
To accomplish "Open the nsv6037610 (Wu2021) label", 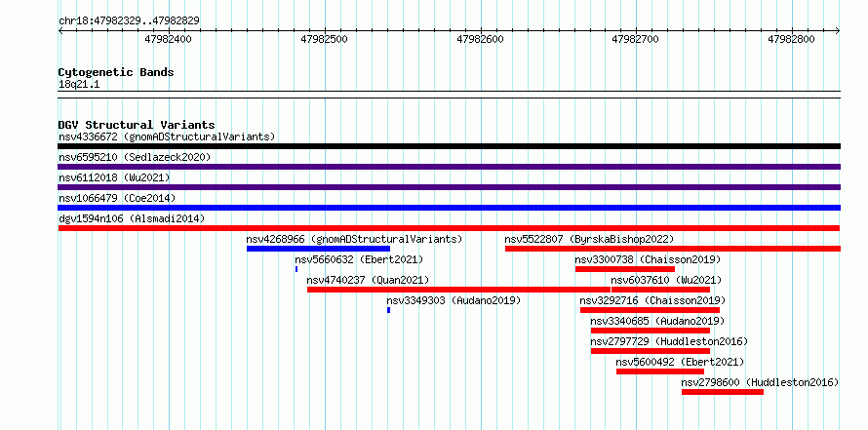I will click(666, 280).
